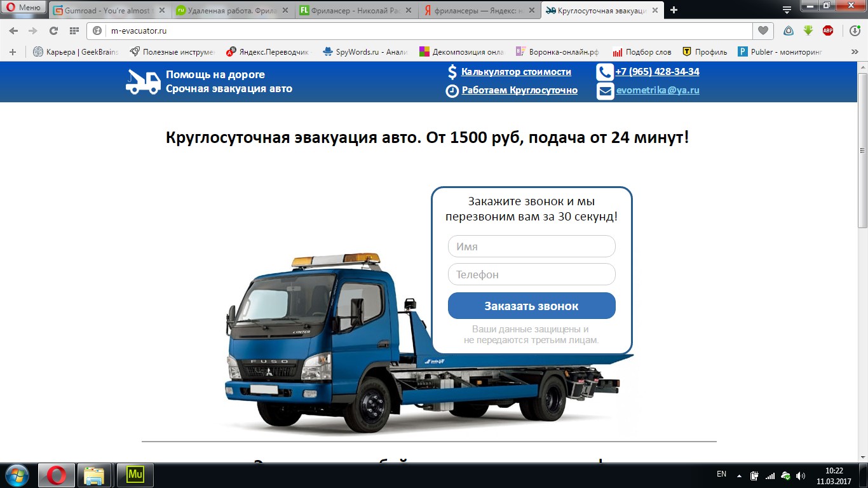Open File Explorer from the taskbar
Image resolution: width=868 pixels, height=488 pixels.
click(x=95, y=475)
